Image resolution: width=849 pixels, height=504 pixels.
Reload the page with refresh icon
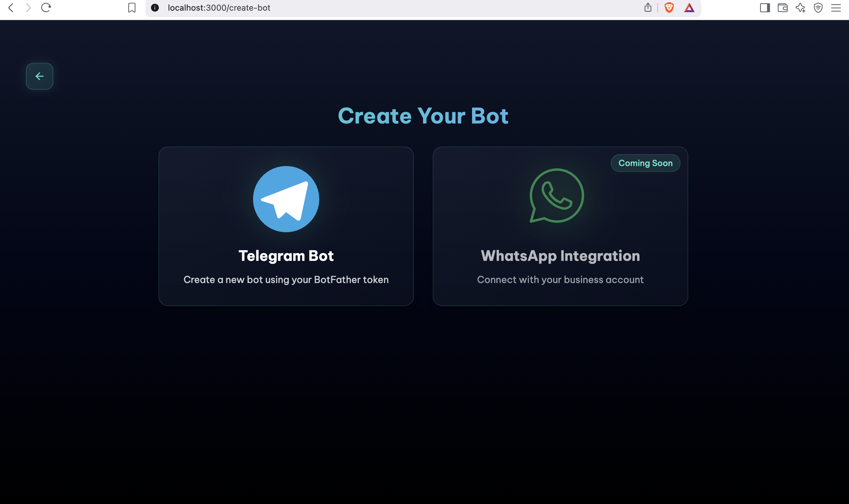[x=46, y=7]
